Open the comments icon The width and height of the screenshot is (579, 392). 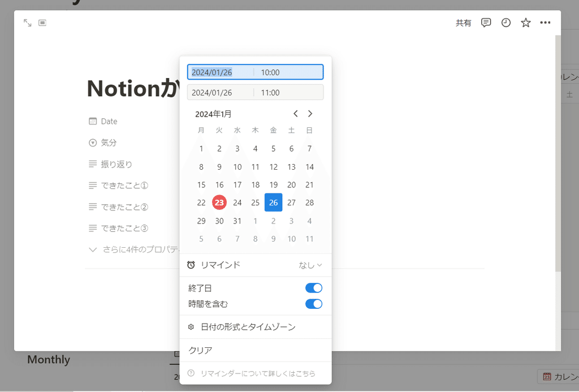pyautogui.click(x=486, y=23)
